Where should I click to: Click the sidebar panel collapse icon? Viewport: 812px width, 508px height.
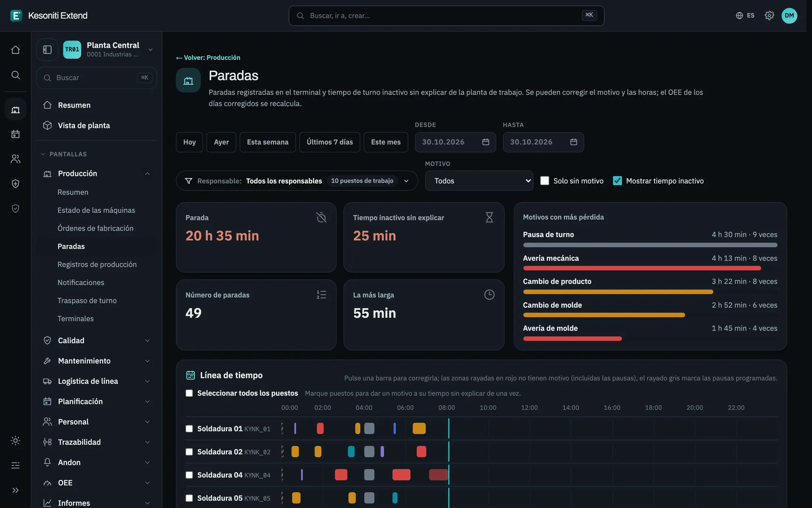pos(47,50)
